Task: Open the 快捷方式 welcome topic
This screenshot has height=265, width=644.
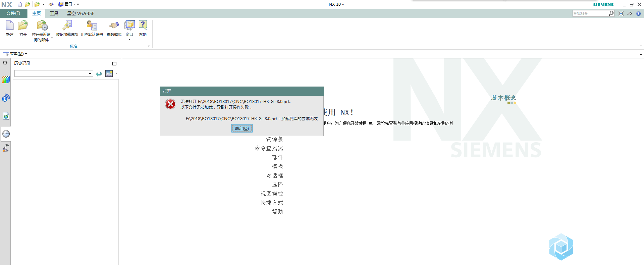Action: pyautogui.click(x=272, y=203)
